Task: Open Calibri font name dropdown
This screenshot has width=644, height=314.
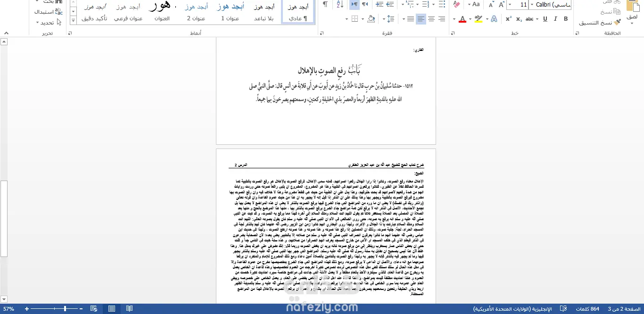Action: coord(532,5)
